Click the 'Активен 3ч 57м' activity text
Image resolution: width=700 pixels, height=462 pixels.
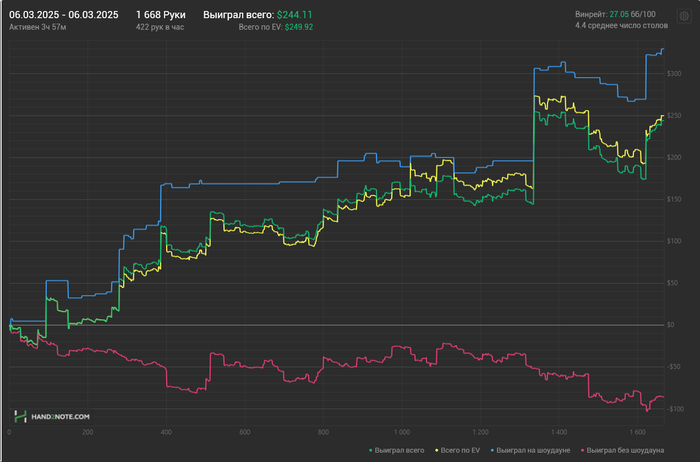[x=38, y=27]
